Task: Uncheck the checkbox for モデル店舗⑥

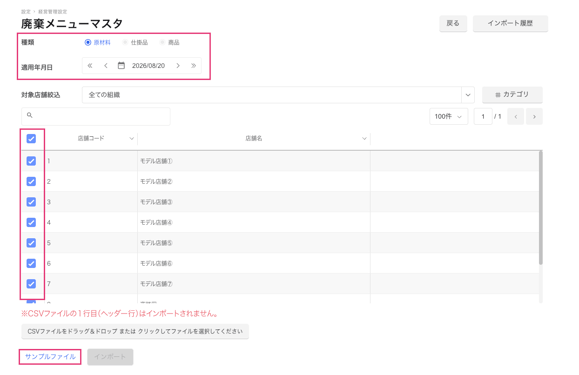Action: (x=31, y=264)
